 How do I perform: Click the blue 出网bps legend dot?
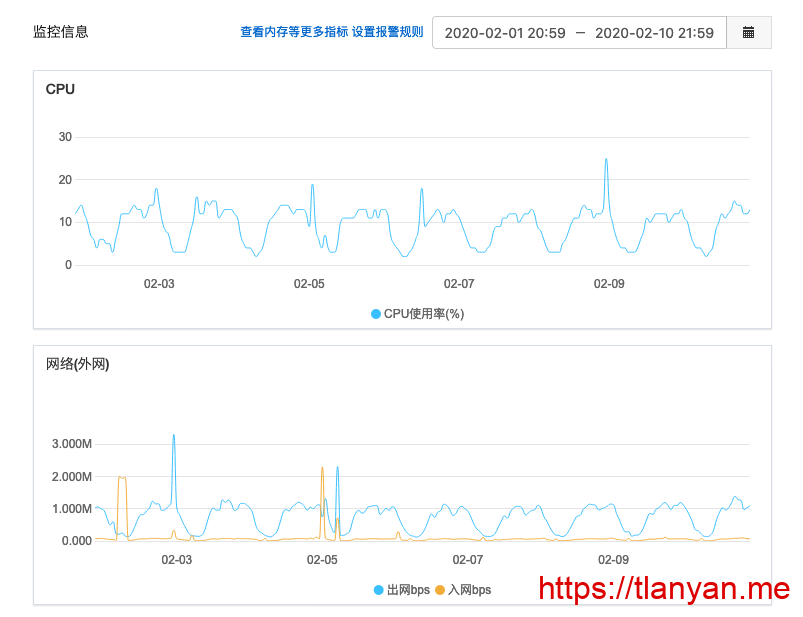[x=378, y=590]
